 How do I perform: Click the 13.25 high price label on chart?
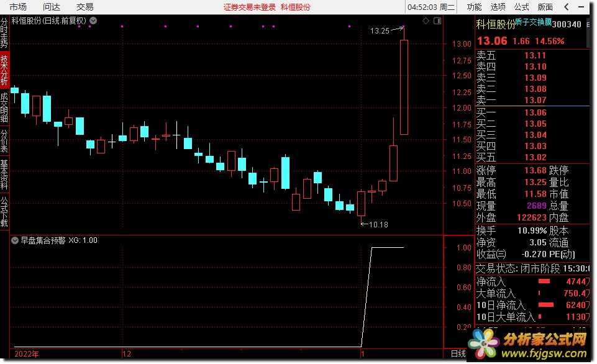coord(380,31)
